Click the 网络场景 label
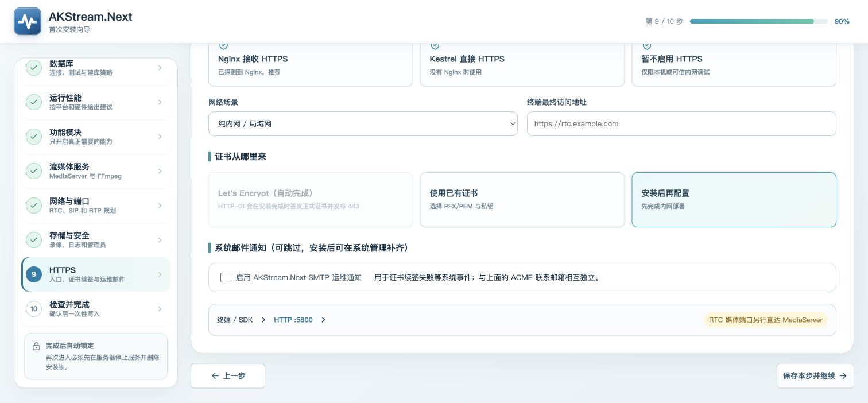The image size is (868, 403). click(x=223, y=102)
